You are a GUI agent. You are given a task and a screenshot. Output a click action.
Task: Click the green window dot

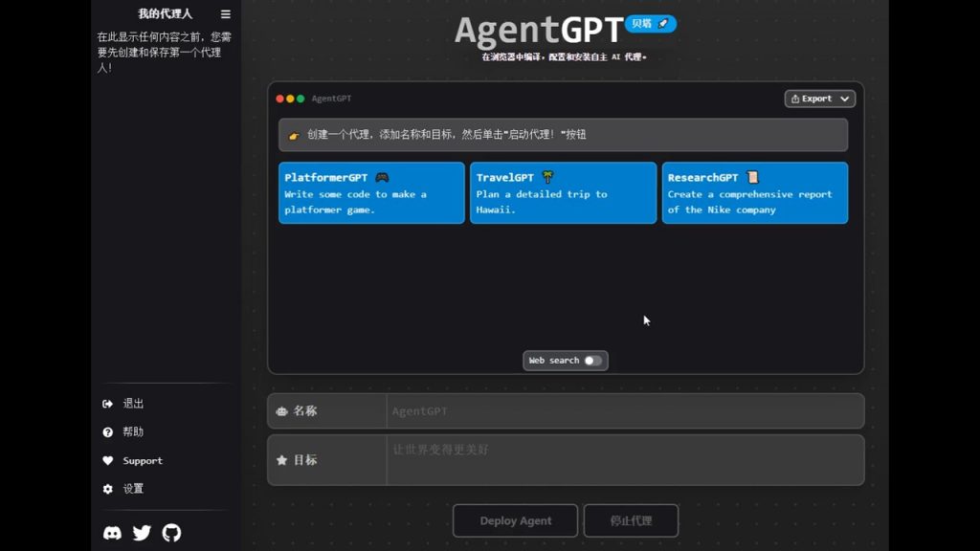pos(301,99)
